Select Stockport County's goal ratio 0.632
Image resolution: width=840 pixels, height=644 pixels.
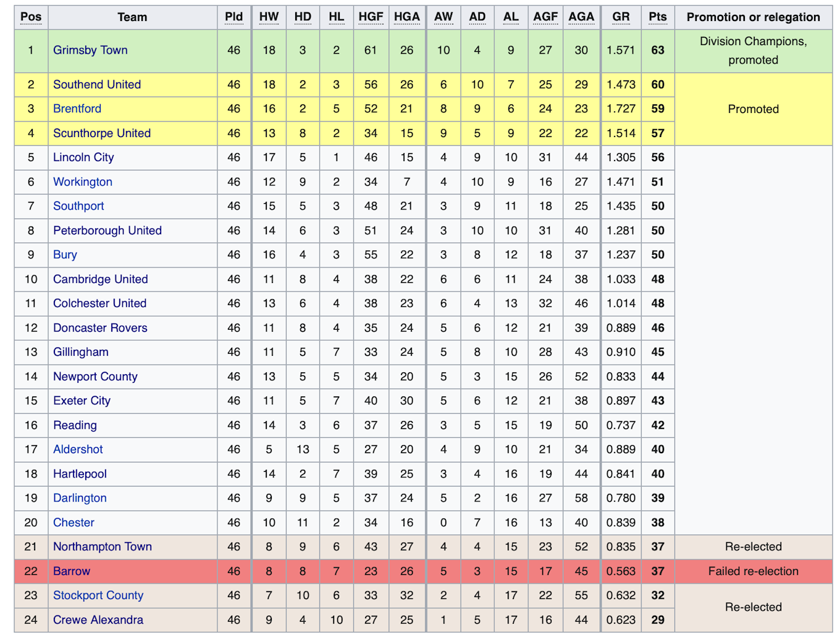(x=621, y=596)
